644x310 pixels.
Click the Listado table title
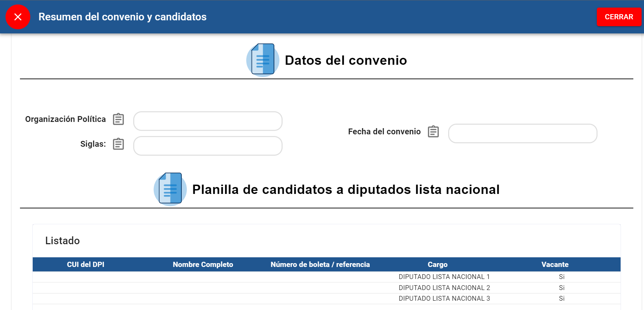point(62,241)
